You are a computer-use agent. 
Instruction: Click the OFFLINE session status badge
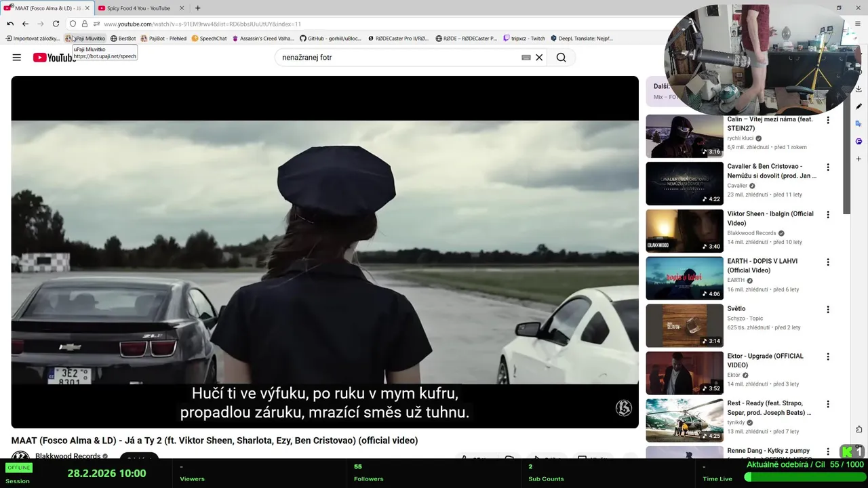[x=18, y=468]
